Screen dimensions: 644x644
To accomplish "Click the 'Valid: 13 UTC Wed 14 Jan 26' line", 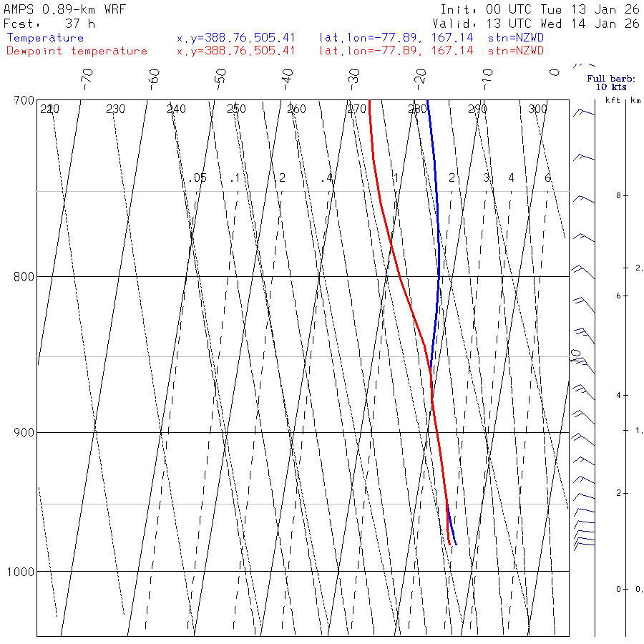I will click(x=536, y=24).
